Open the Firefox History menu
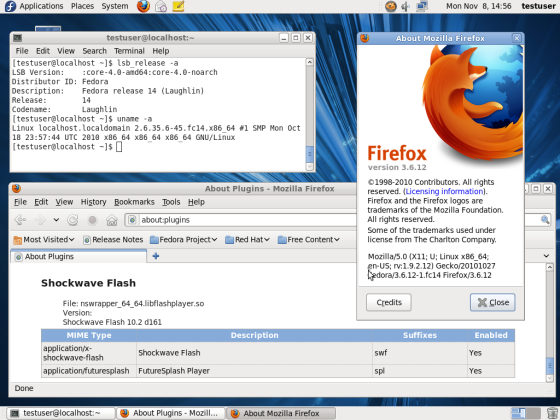560x420 pixels. point(94,202)
